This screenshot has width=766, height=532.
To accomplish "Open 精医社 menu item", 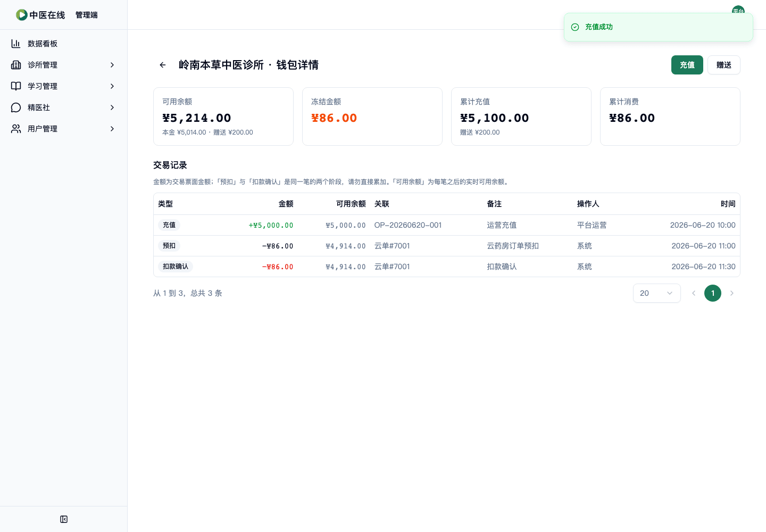I will click(64, 107).
